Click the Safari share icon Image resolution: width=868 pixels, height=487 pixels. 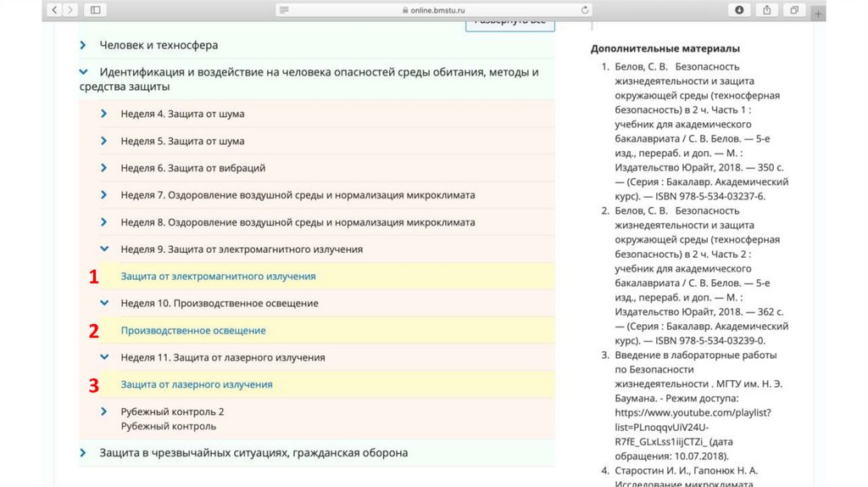pos(766,10)
